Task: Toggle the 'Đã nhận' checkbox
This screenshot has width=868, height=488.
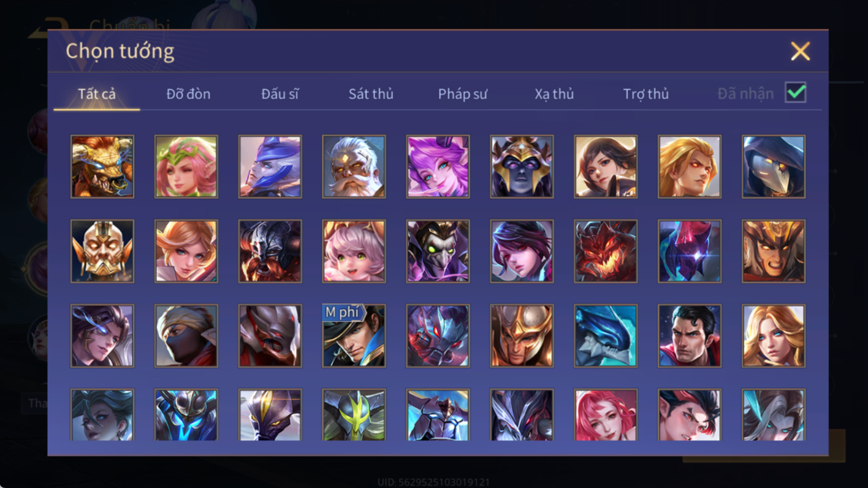Action: click(x=795, y=93)
